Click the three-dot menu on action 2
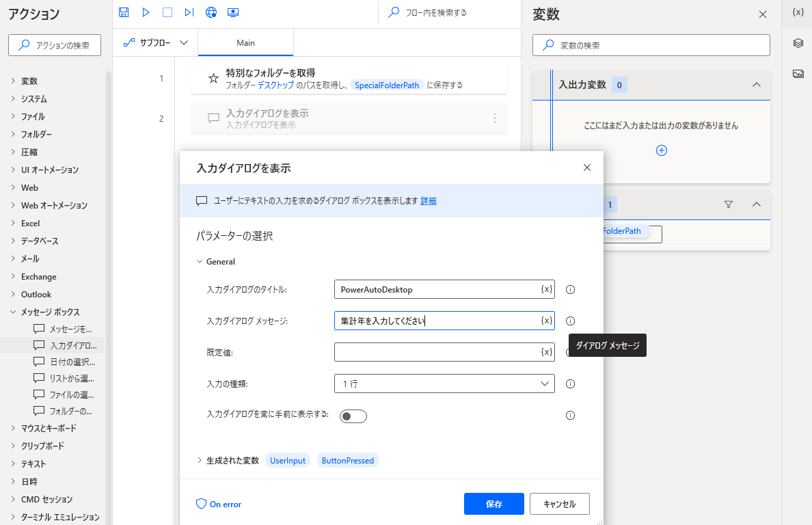Screen dimensions: 812x525 pos(495,118)
